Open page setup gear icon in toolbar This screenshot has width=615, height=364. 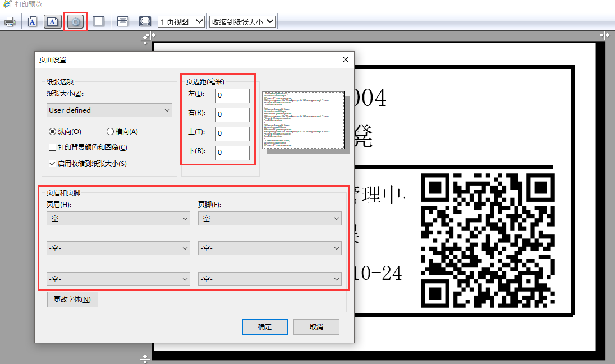pos(75,21)
